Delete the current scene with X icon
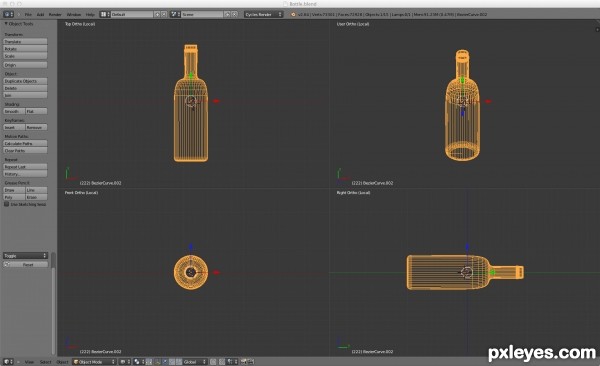The height and width of the screenshot is (366, 600). (x=234, y=14)
